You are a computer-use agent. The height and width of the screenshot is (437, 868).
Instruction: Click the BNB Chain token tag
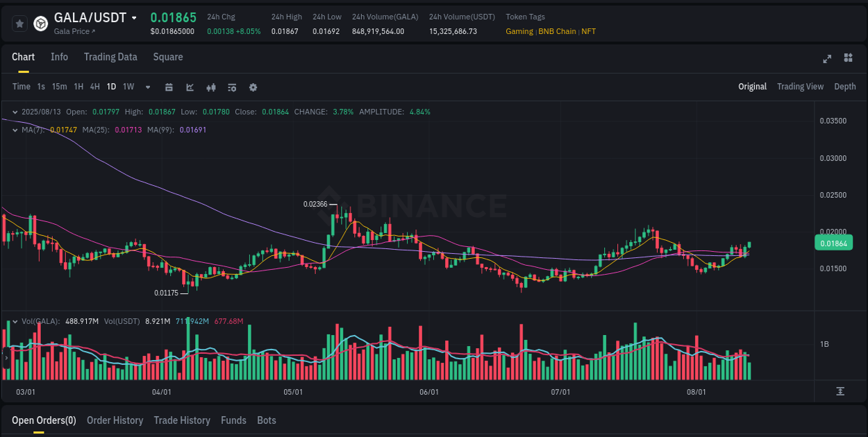[x=558, y=31]
